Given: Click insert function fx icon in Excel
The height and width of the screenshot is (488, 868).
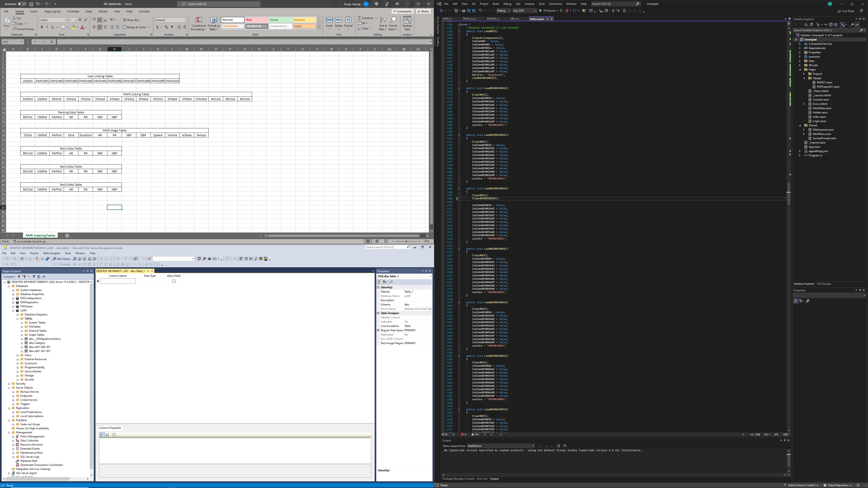Looking at the screenshot, I should click(x=52, y=42).
